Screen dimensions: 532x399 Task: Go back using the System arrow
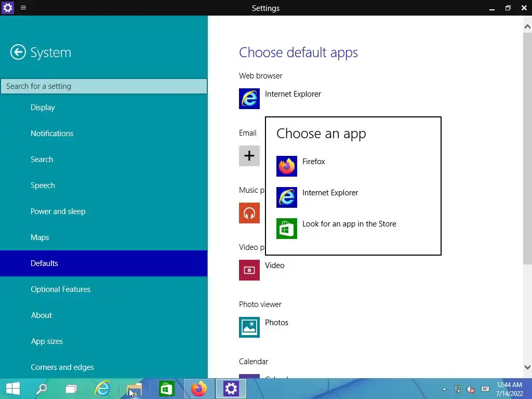[x=18, y=52]
